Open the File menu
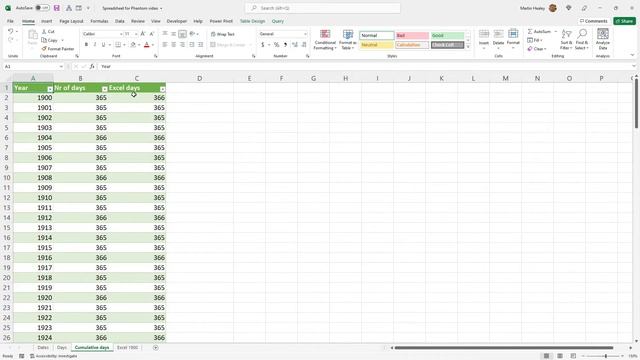 (10, 21)
